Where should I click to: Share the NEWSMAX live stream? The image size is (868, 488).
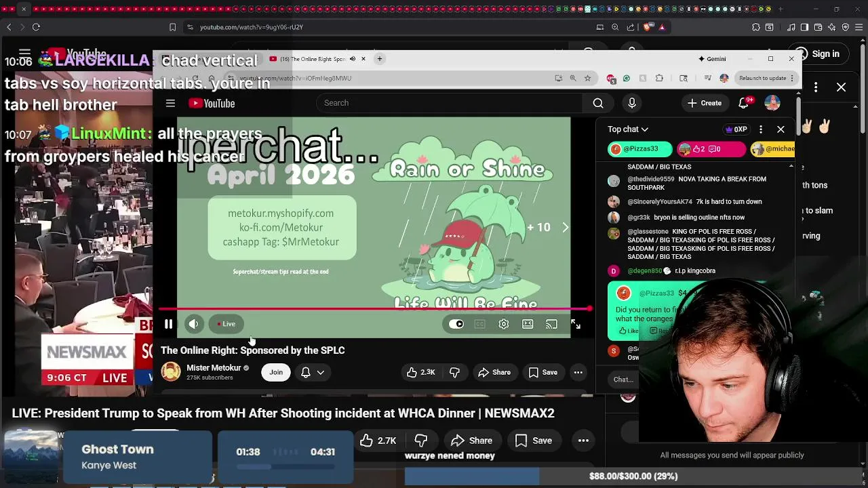471,441
